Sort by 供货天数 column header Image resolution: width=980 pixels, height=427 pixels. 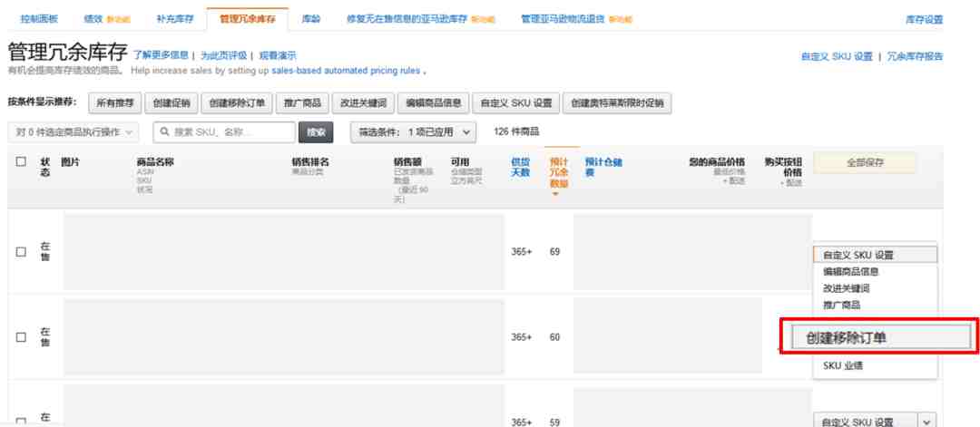tap(521, 168)
